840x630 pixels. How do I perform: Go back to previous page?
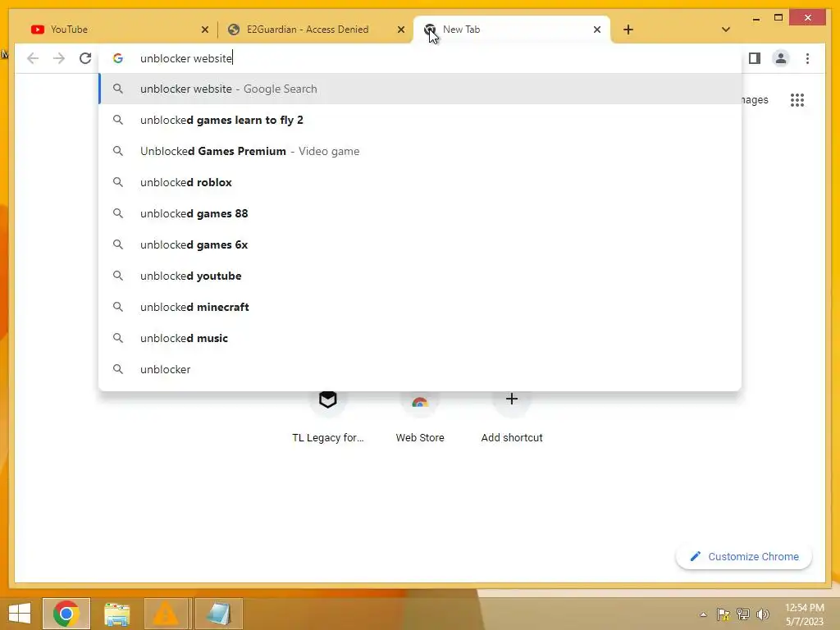tap(33, 58)
